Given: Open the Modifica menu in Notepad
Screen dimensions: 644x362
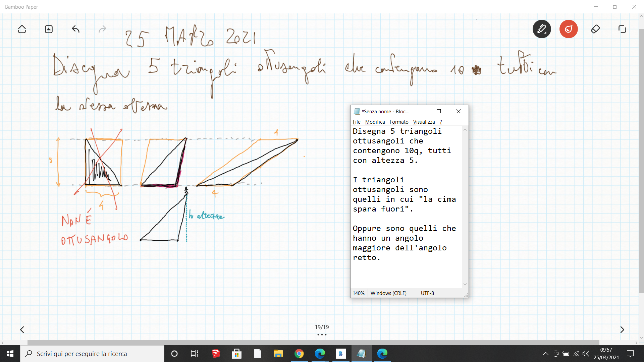Looking at the screenshot, I should [x=375, y=122].
